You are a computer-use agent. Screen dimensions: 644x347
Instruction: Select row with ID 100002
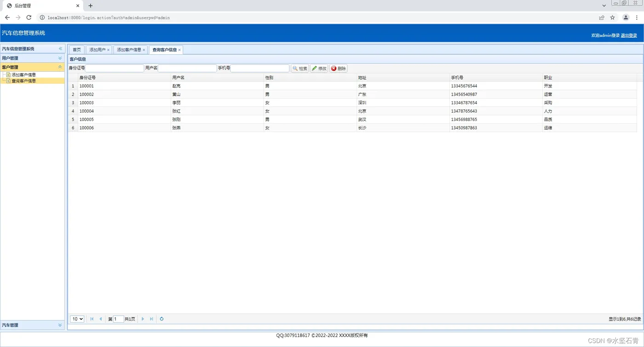352,94
